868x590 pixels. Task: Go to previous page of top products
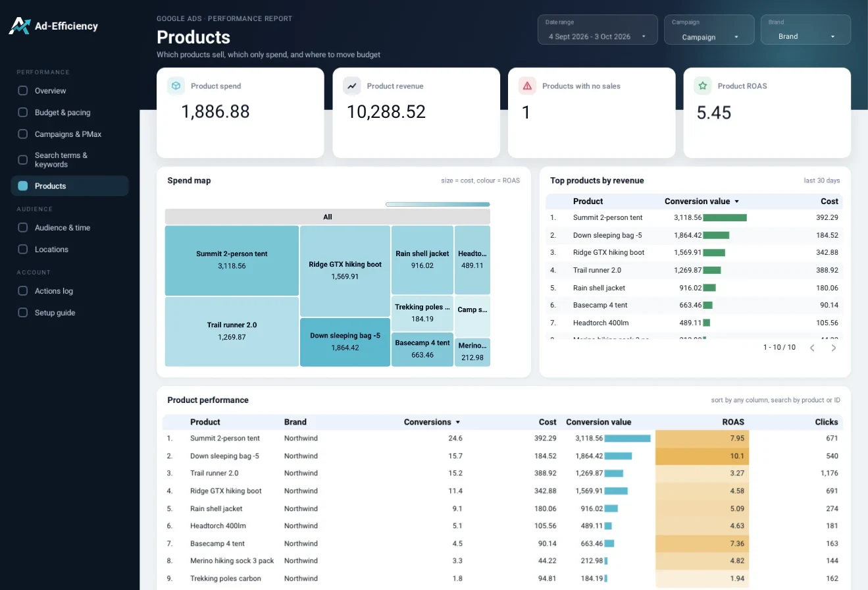(x=812, y=348)
